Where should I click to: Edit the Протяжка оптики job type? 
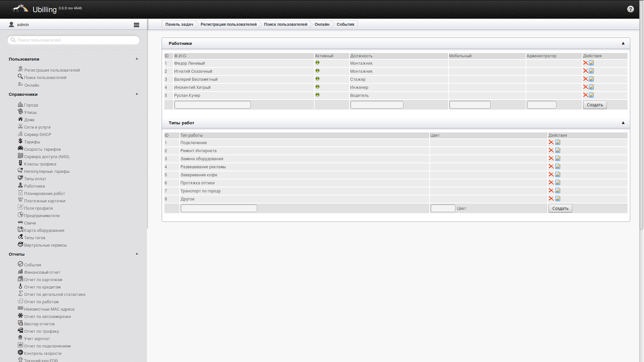click(558, 183)
